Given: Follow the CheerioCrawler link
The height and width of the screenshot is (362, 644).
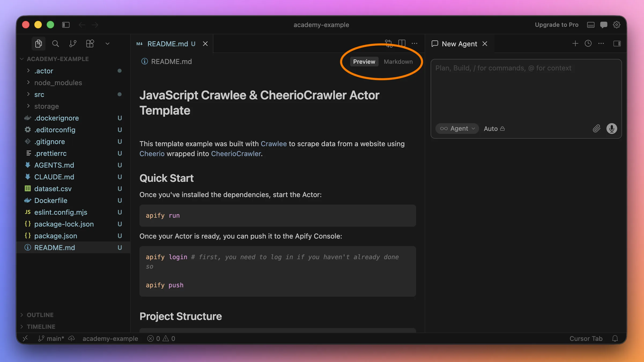Looking at the screenshot, I should tap(236, 154).
